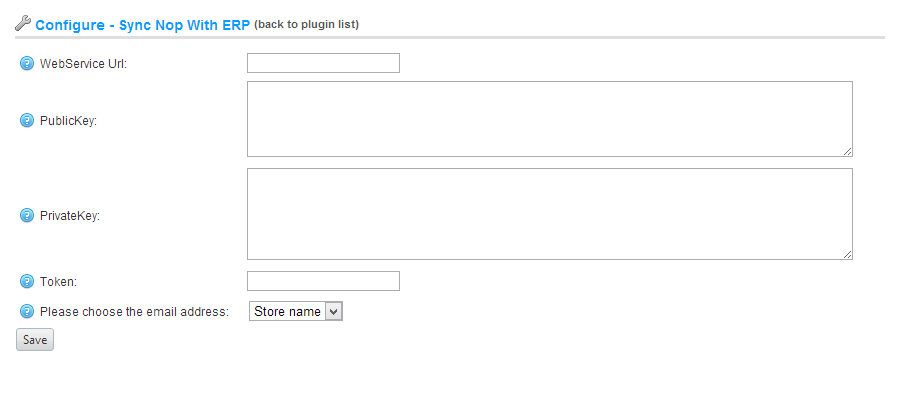Click the WebService Url label
The image size is (900, 400).
(x=83, y=64)
